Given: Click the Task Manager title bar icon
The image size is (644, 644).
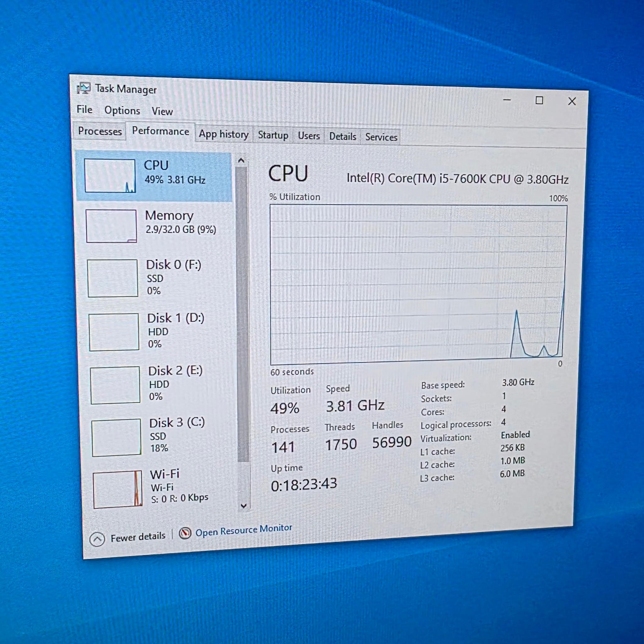Looking at the screenshot, I should point(83,88).
